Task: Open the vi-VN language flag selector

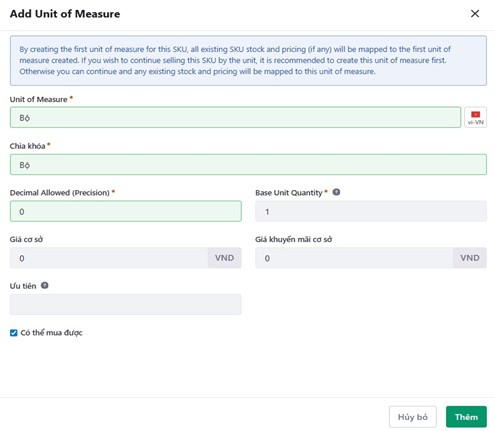Action: pyautogui.click(x=475, y=117)
